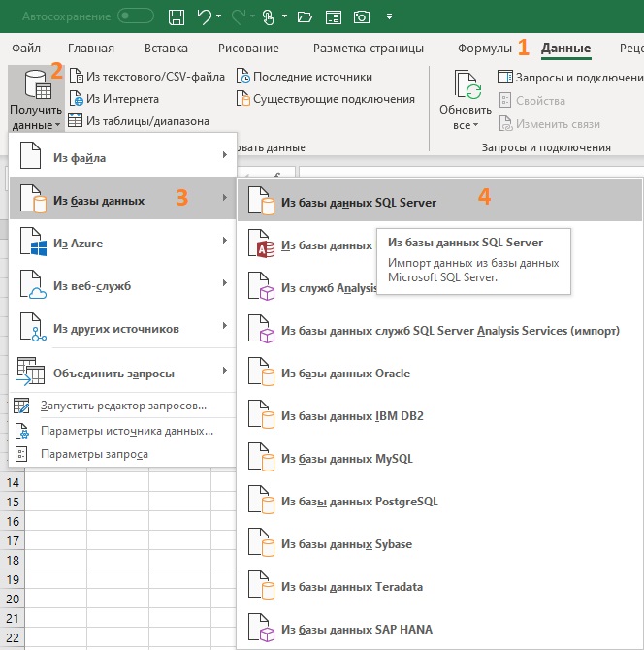The image size is (644, 650).
Task: Click the Undo arrow icon
Action: (205, 17)
